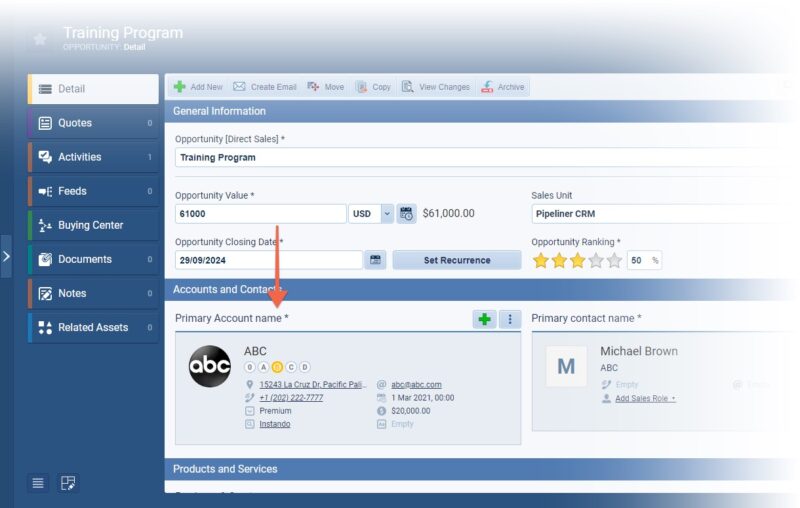800x508 pixels.
Task: Select highlighted account class B circle
Action: [x=277, y=367]
